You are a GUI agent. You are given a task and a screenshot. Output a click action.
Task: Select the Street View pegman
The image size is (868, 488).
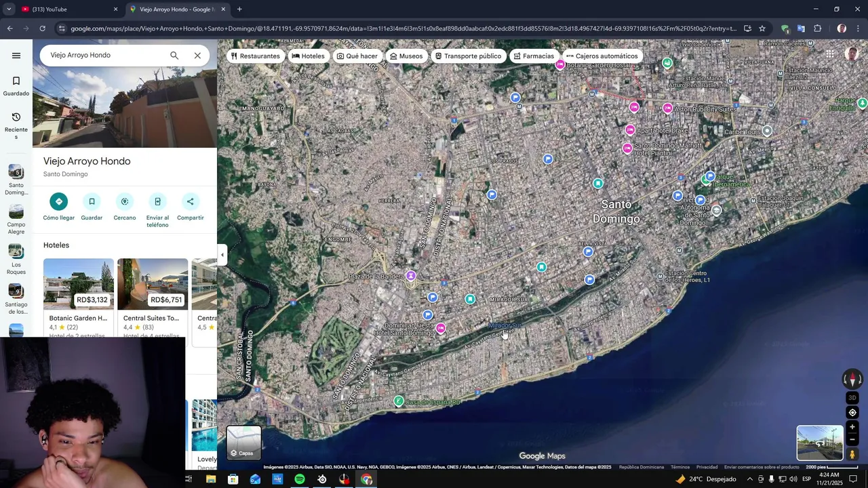(852, 454)
